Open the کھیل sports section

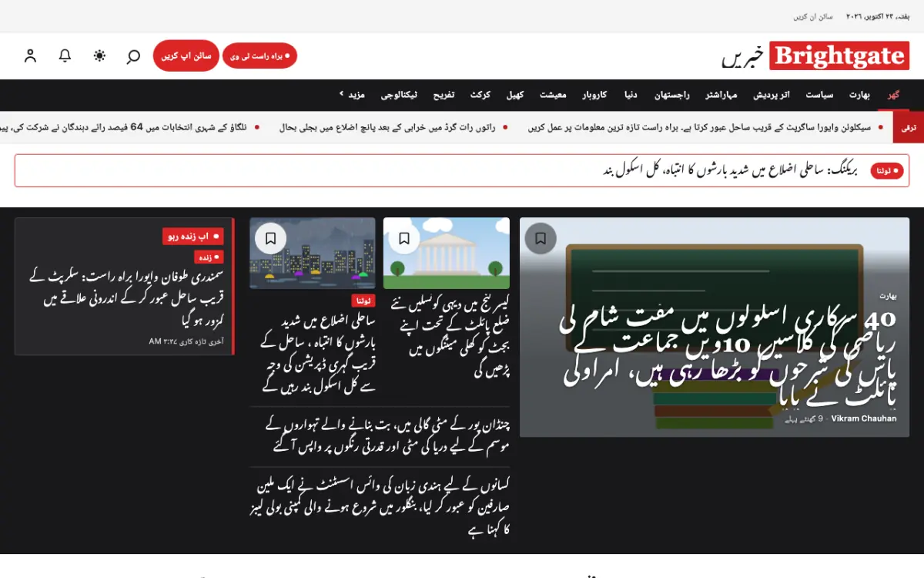[515, 95]
